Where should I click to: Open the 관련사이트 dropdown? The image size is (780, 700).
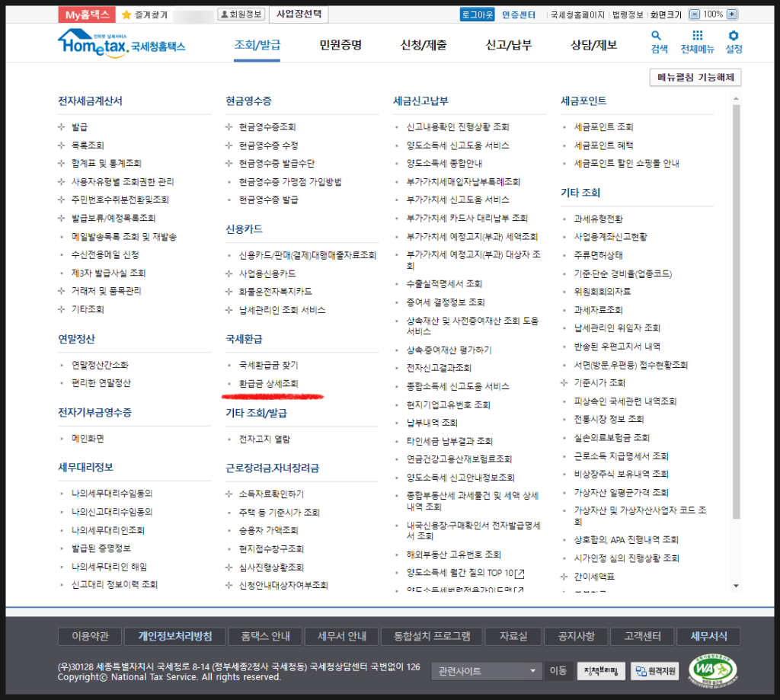point(486,671)
